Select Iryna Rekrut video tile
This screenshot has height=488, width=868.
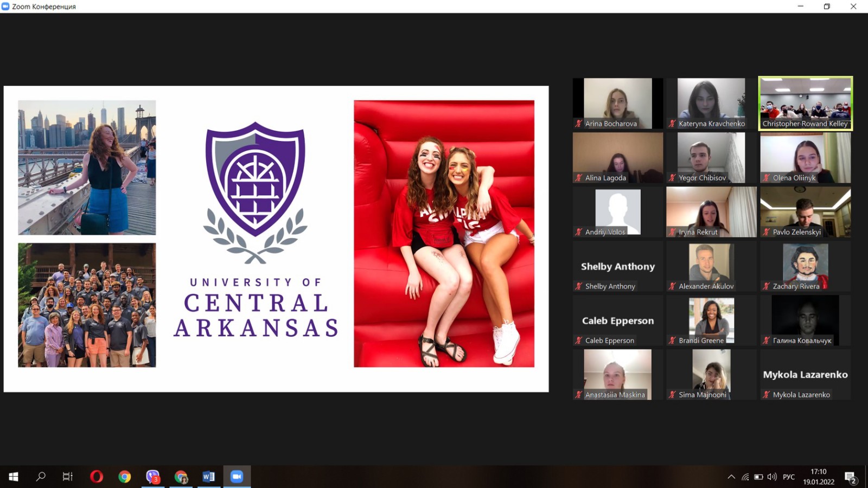pos(711,212)
